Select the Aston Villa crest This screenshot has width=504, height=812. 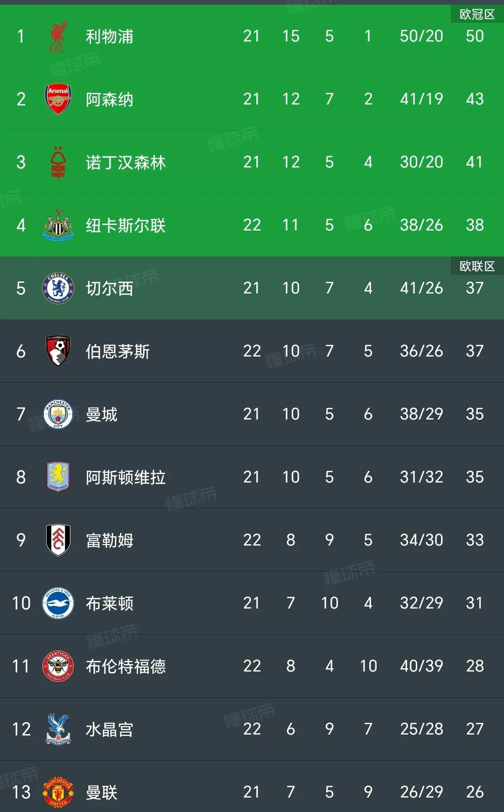(58, 477)
